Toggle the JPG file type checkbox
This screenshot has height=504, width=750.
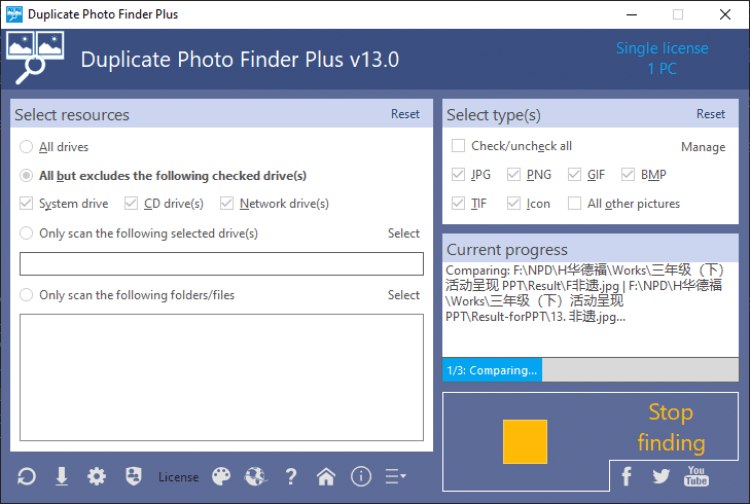(x=459, y=175)
